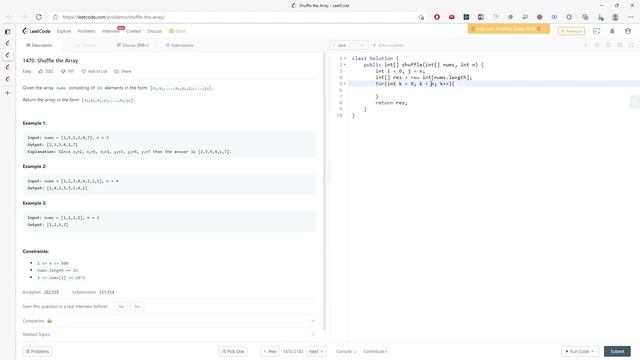Open the Discuss nav item in the header
Screen dimensions: 640x360
point(155,31)
